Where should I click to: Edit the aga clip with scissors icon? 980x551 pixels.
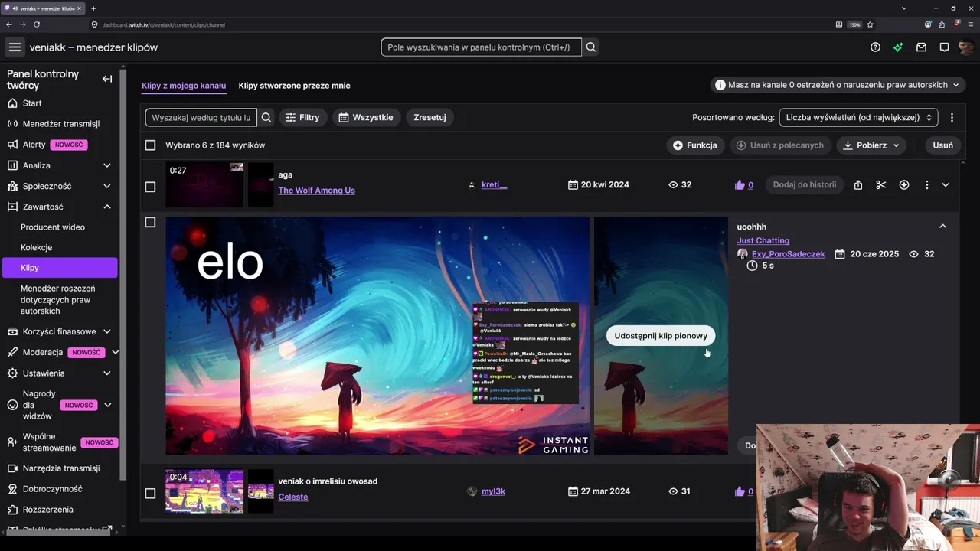[880, 184]
